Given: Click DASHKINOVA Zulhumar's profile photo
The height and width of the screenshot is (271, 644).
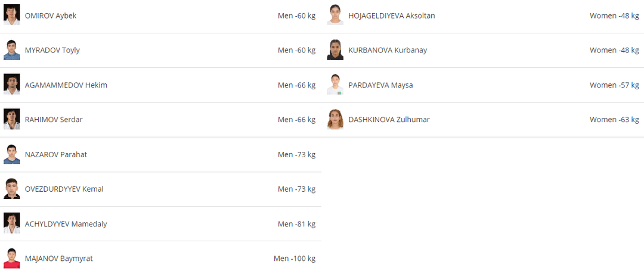Looking at the screenshot, I should [x=335, y=119].
